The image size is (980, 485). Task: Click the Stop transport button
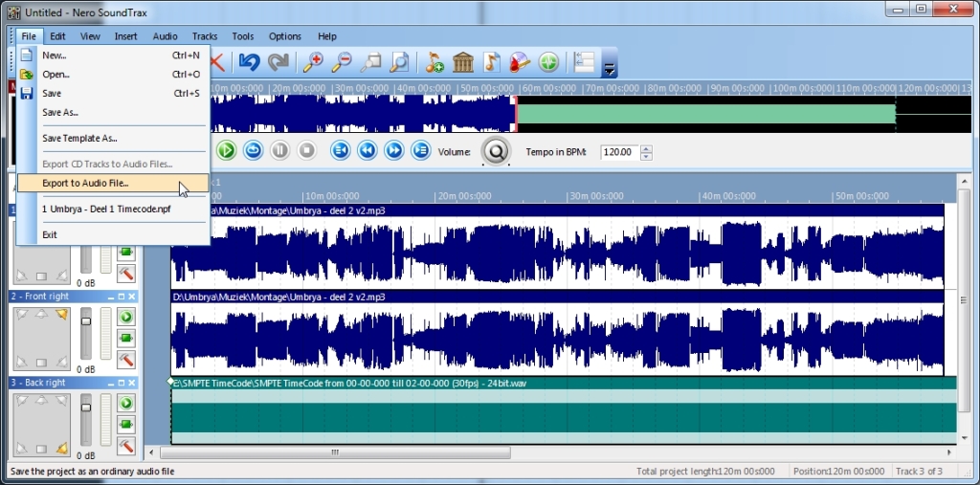coord(306,150)
